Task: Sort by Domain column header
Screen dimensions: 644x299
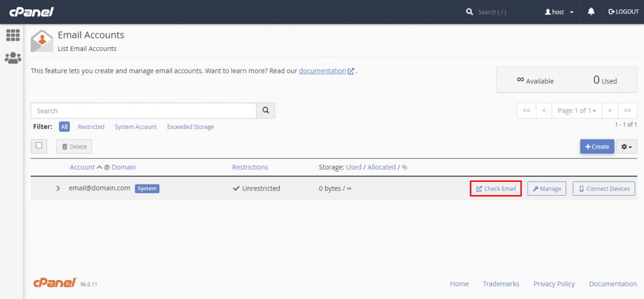Action: (124, 167)
